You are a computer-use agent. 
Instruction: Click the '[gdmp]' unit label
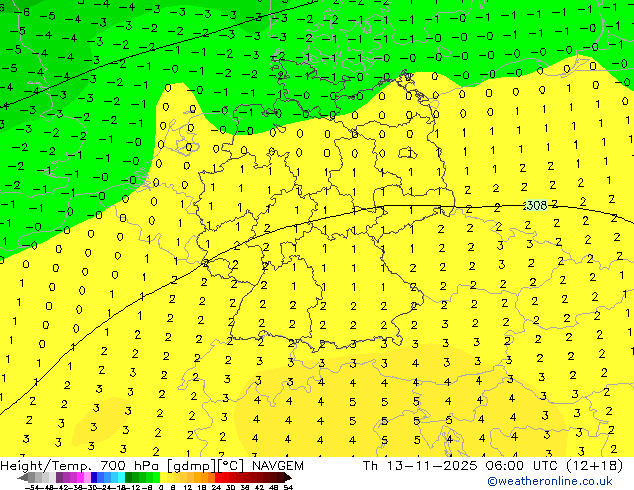191,466
